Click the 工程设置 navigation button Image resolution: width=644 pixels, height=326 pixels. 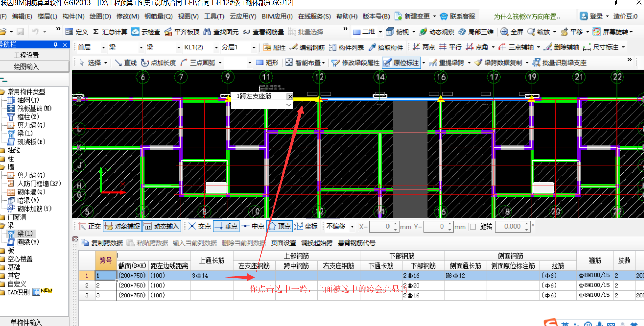(x=34, y=55)
